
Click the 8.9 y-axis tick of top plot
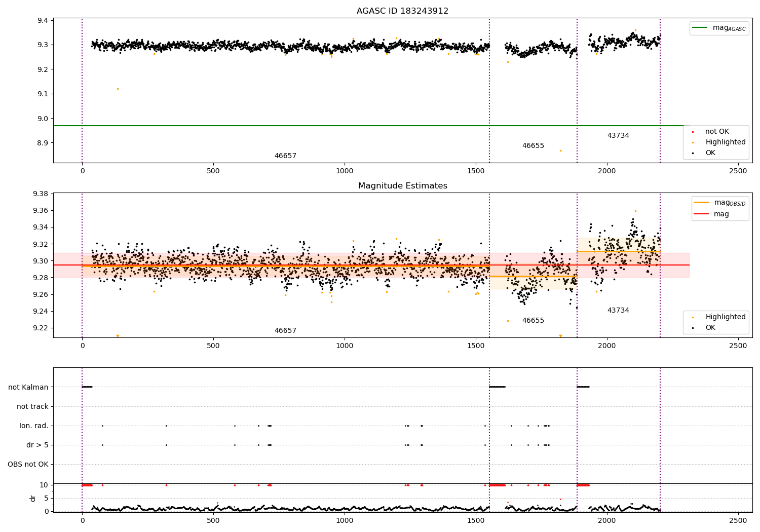(x=42, y=143)
